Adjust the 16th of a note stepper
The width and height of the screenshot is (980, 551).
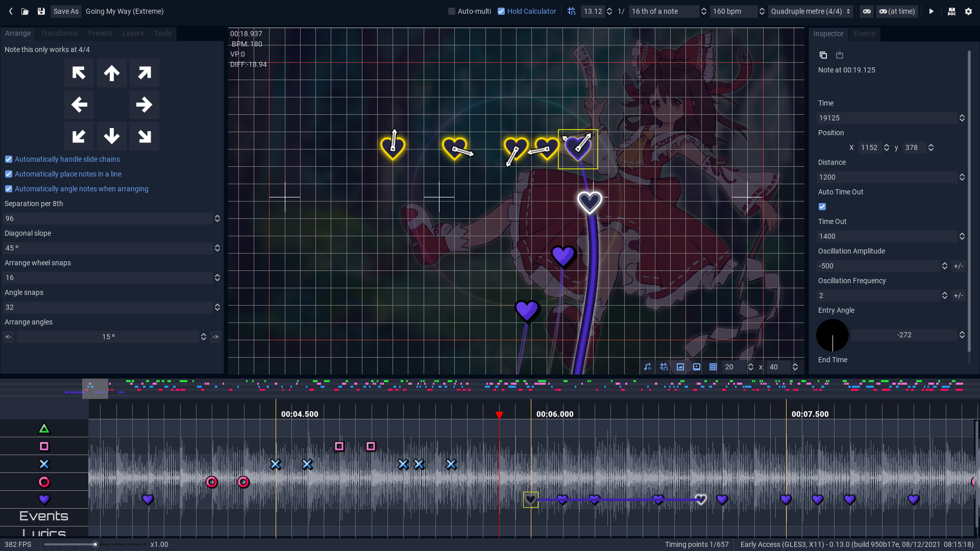point(703,11)
